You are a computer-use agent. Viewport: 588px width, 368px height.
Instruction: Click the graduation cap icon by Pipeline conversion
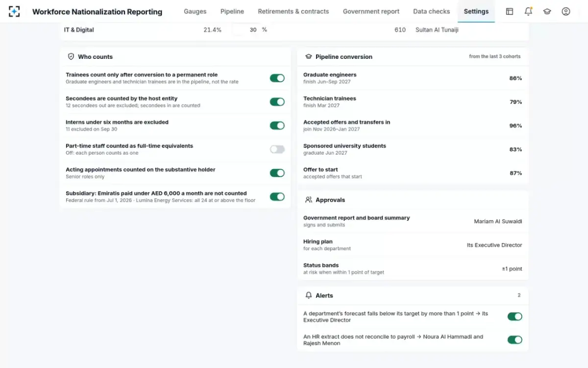point(309,57)
